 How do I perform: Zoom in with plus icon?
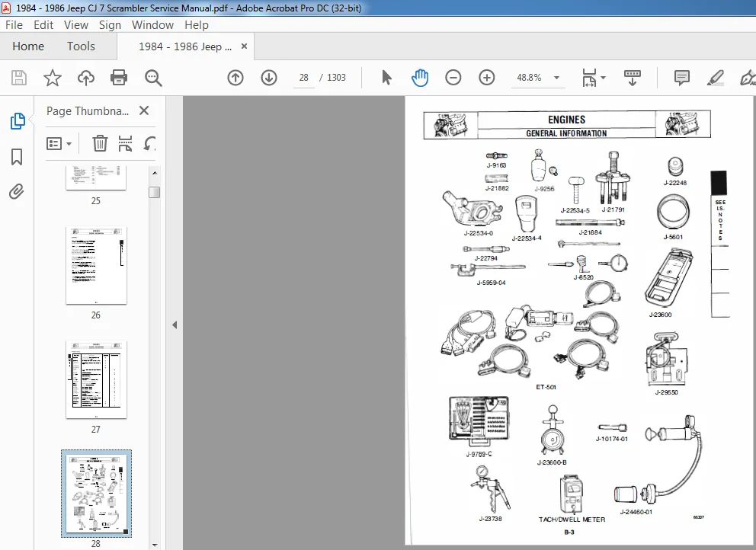487,78
